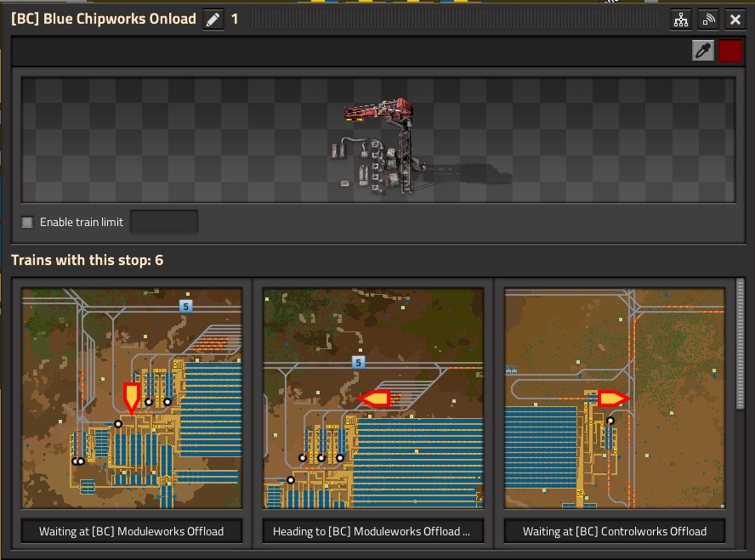
Task: Click the train limit input field
Action: click(x=164, y=222)
